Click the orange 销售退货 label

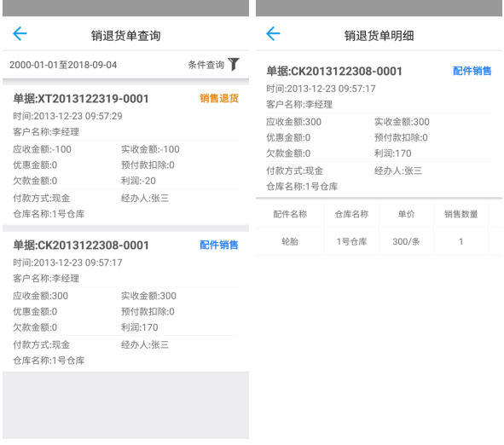pos(219,98)
